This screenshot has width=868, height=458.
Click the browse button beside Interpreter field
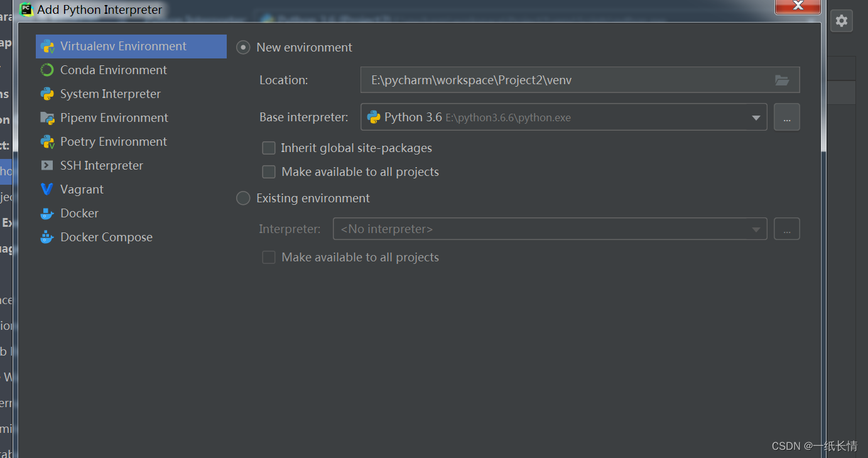787,229
